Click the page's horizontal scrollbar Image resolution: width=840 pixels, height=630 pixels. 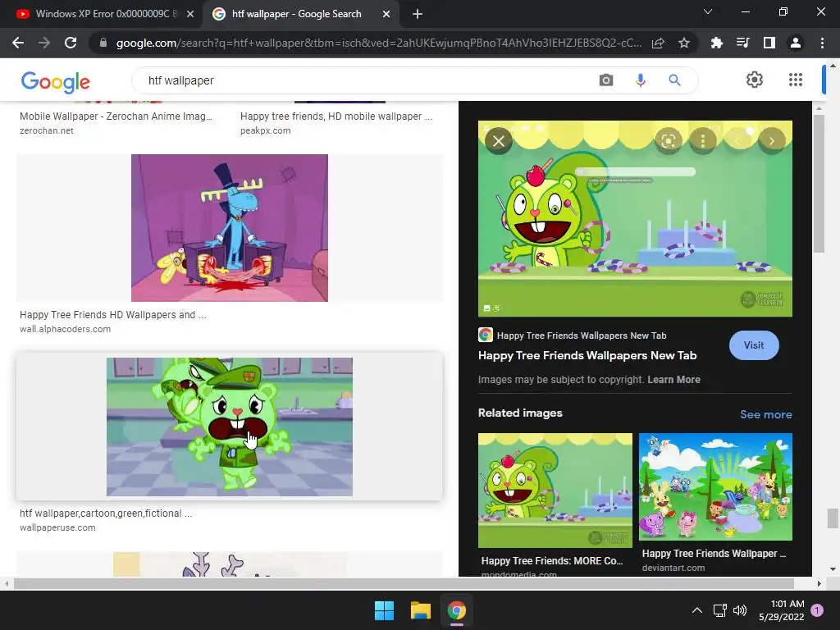click(404, 583)
